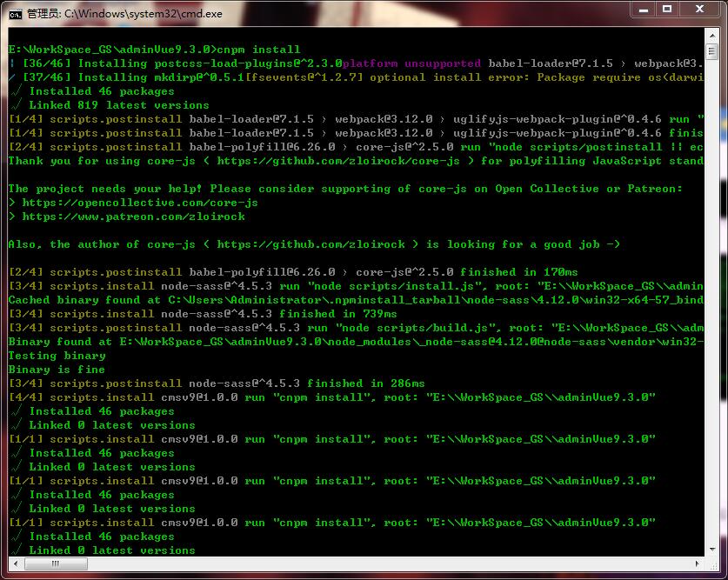The image size is (728, 580).
Task: Click the horizontal scrollbar left arrow
Action: click(x=16, y=563)
